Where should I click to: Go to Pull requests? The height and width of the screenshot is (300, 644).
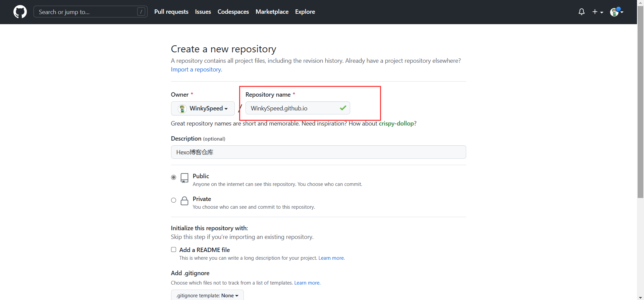[171, 12]
